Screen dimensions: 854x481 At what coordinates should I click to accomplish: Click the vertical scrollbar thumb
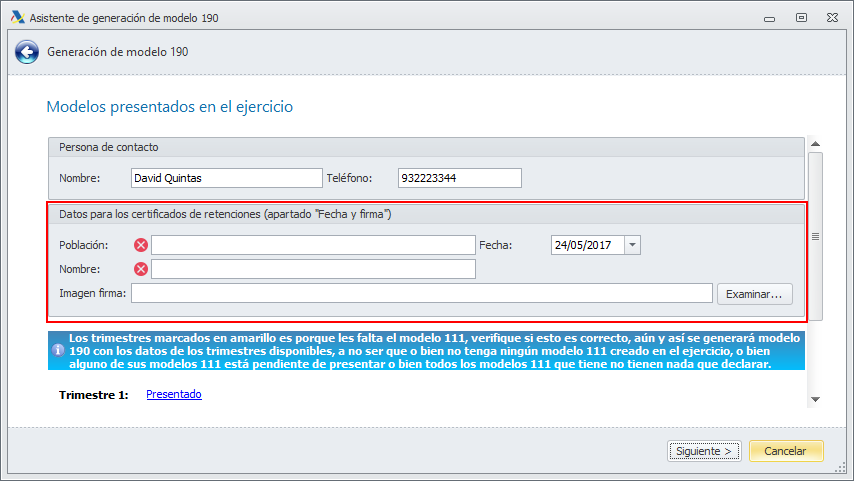(815, 236)
